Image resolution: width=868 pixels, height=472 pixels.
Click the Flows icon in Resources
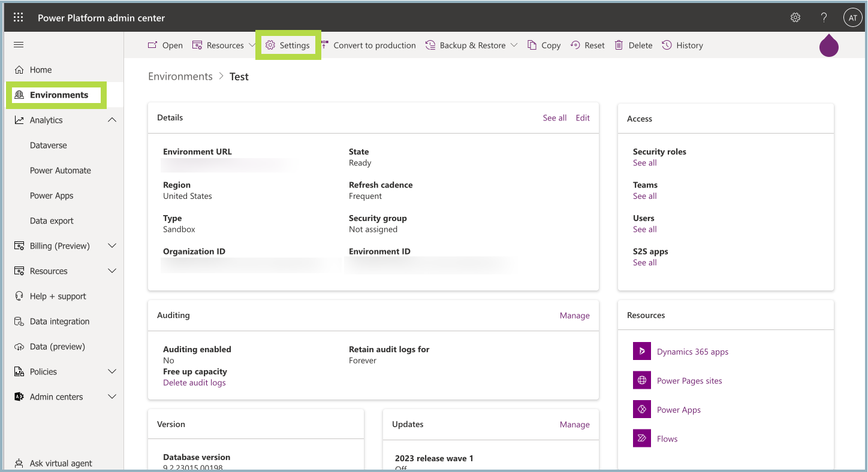[x=642, y=438]
